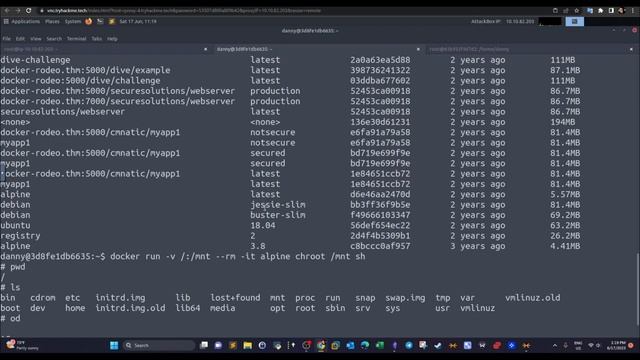Click the '194MB' size value
This screenshot has height=360, width=640.
[562, 122]
